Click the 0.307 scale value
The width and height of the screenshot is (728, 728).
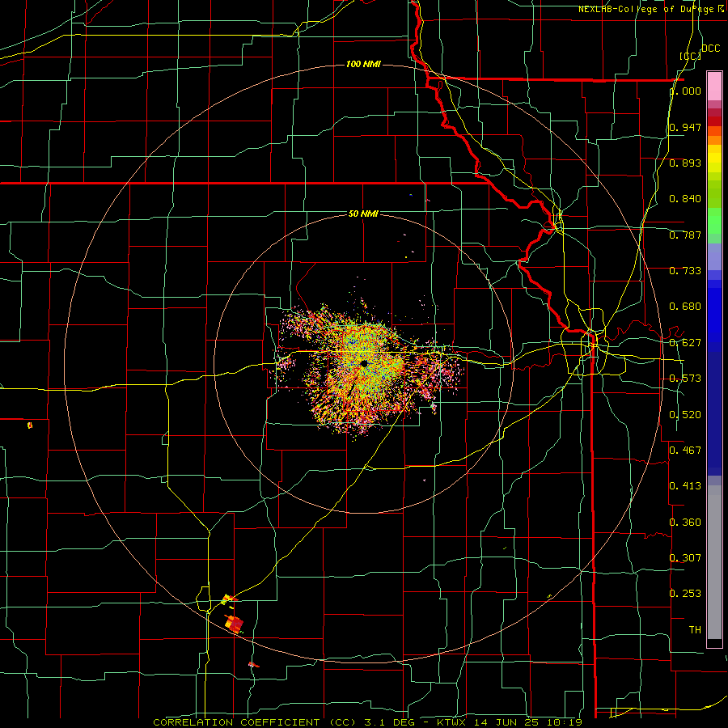(685, 557)
